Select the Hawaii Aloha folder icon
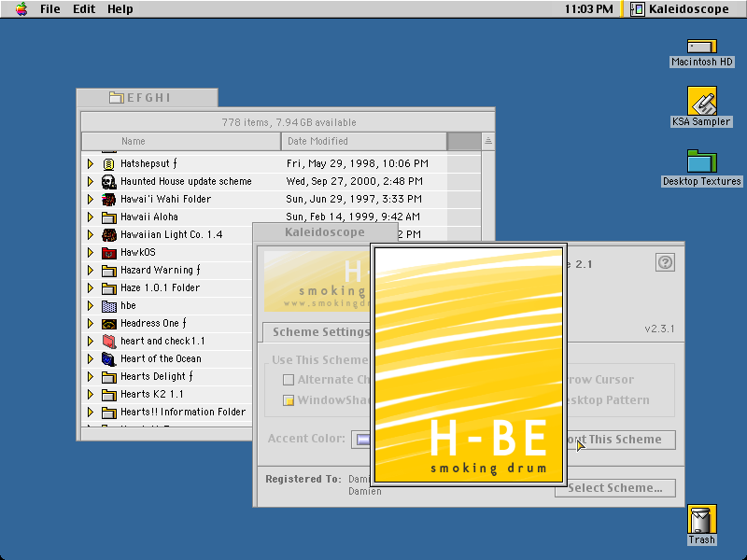The height and width of the screenshot is (560, 747). coord(109,217)
